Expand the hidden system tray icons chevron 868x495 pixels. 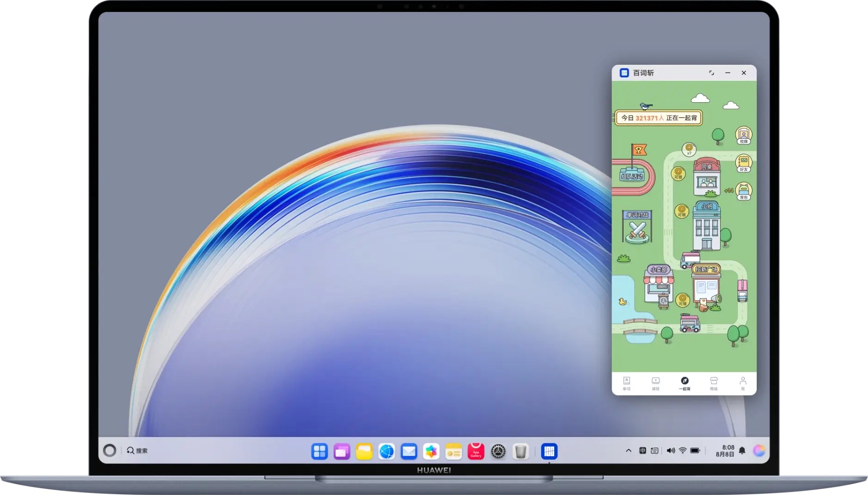point(628,451)
